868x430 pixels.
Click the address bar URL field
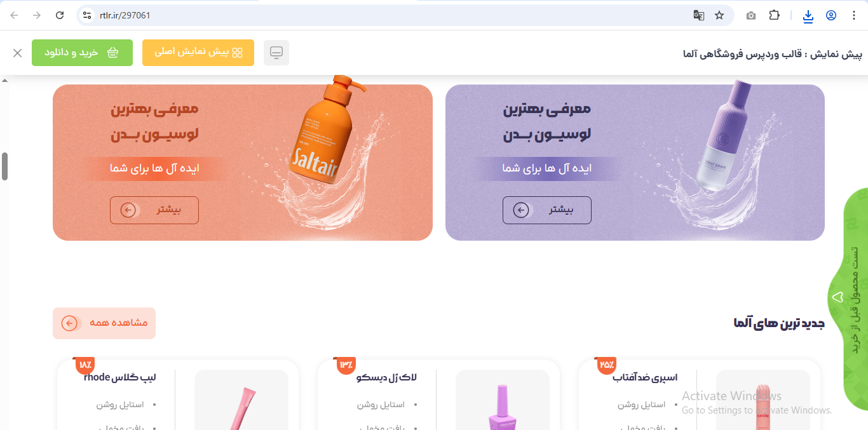[x=394, y=15]
